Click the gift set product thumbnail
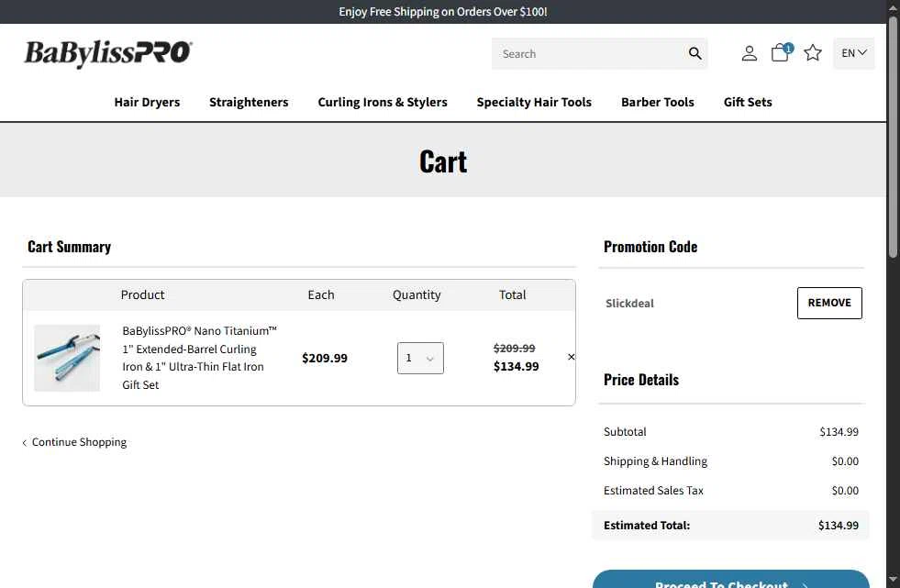Viewport: 900px width, 588px height. [67, 358]
